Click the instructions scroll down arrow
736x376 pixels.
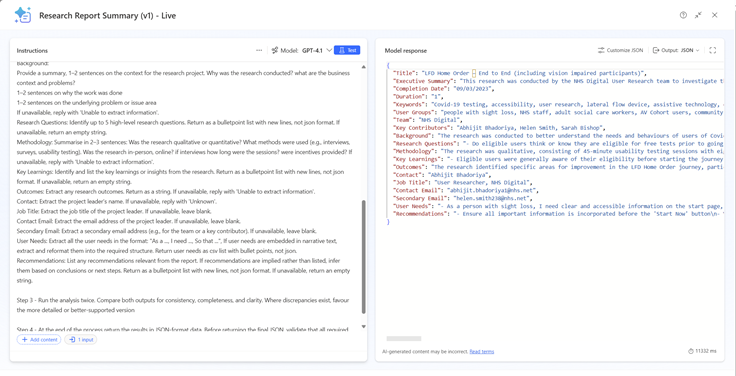(x=363, y=326)
